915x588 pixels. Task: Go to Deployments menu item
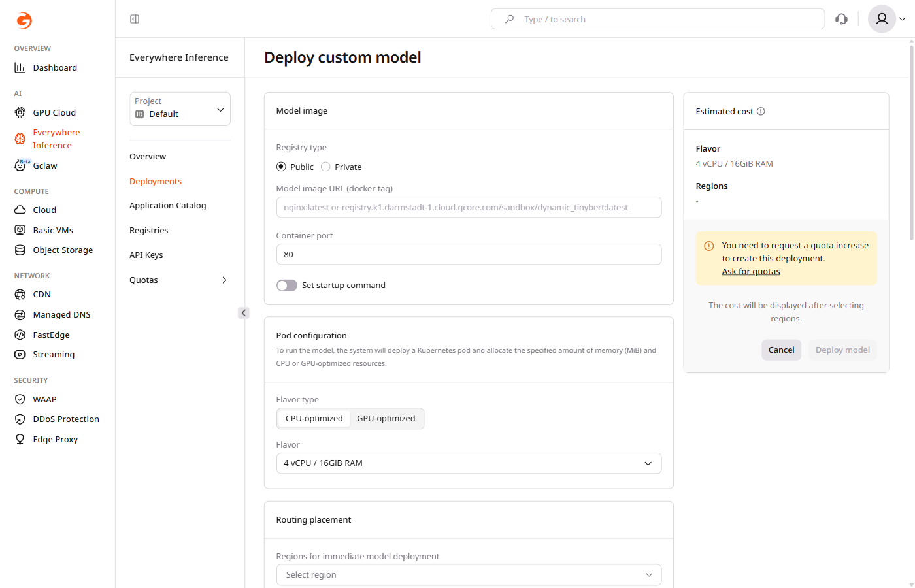pos(156,182)
